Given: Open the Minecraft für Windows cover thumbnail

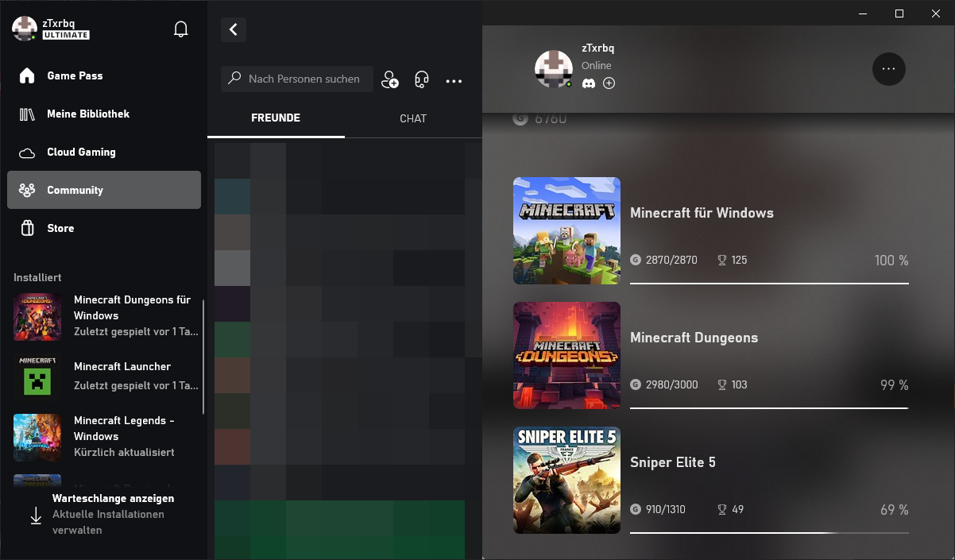Looking at the screenshot, I should [x=566, y=230].
